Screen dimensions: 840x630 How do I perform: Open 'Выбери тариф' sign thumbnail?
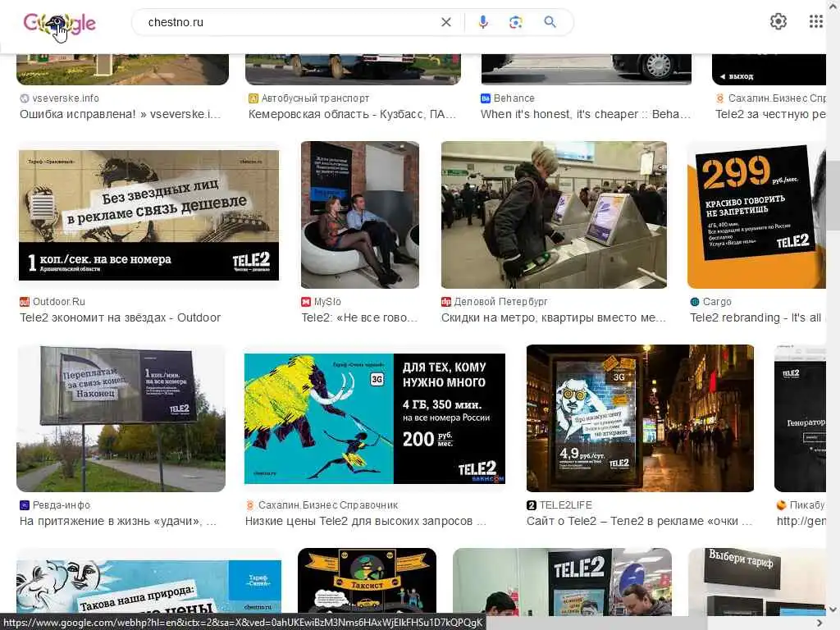tap(756, 582)
